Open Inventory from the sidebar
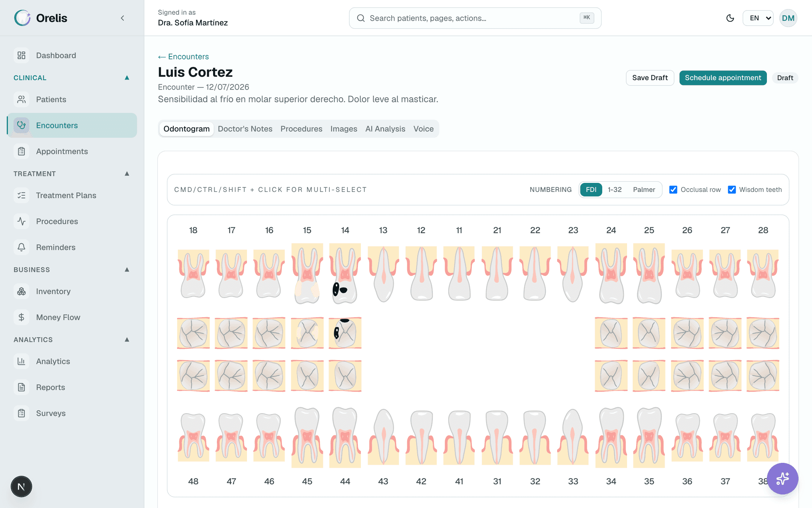Image resolution: width=812 pixels, height=508 pixels. tap(72, 291)
